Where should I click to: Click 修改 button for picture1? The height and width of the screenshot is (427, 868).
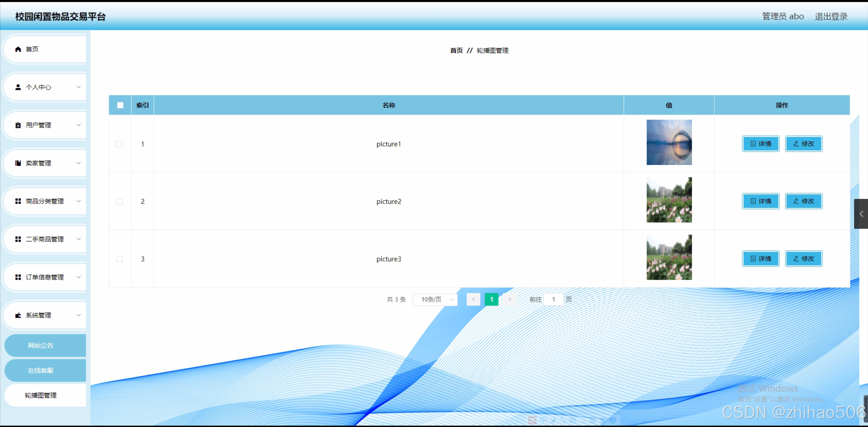(803, 144)
